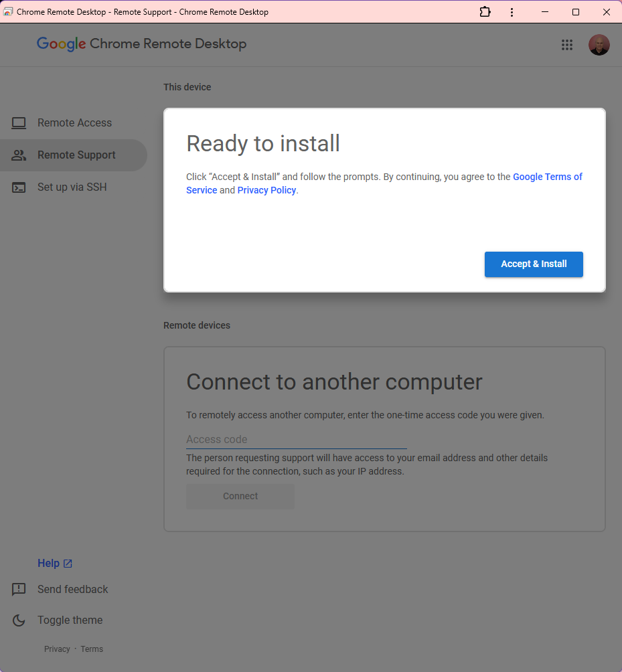Click the laptop Remote Access icon
This screenshot has width=622, height=672.
coord(19,123)
